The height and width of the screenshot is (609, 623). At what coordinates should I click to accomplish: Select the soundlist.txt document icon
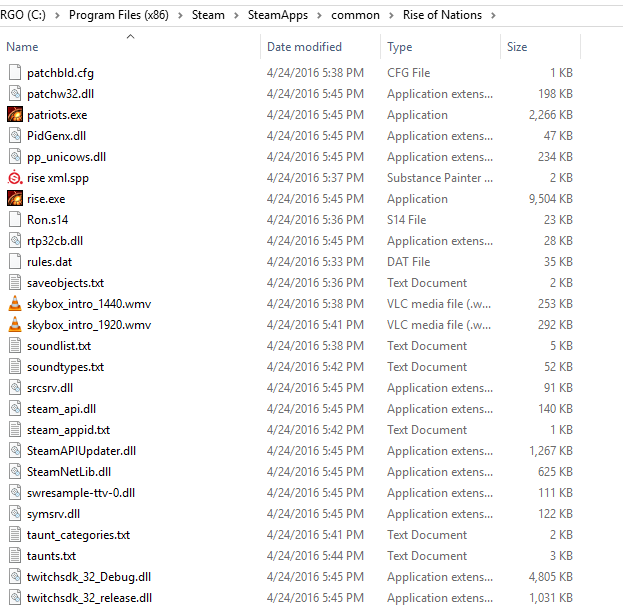[x=15, y=346]
